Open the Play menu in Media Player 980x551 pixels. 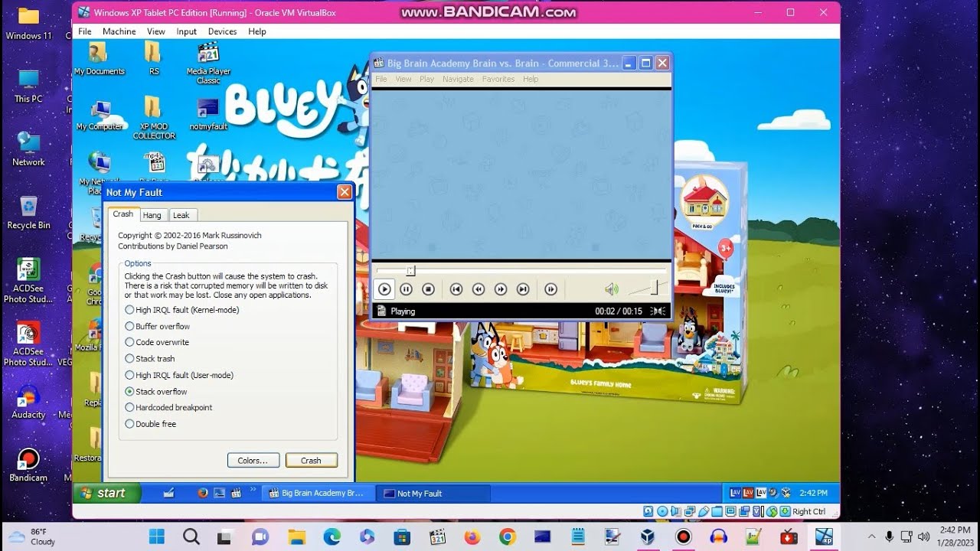[426, 79]
